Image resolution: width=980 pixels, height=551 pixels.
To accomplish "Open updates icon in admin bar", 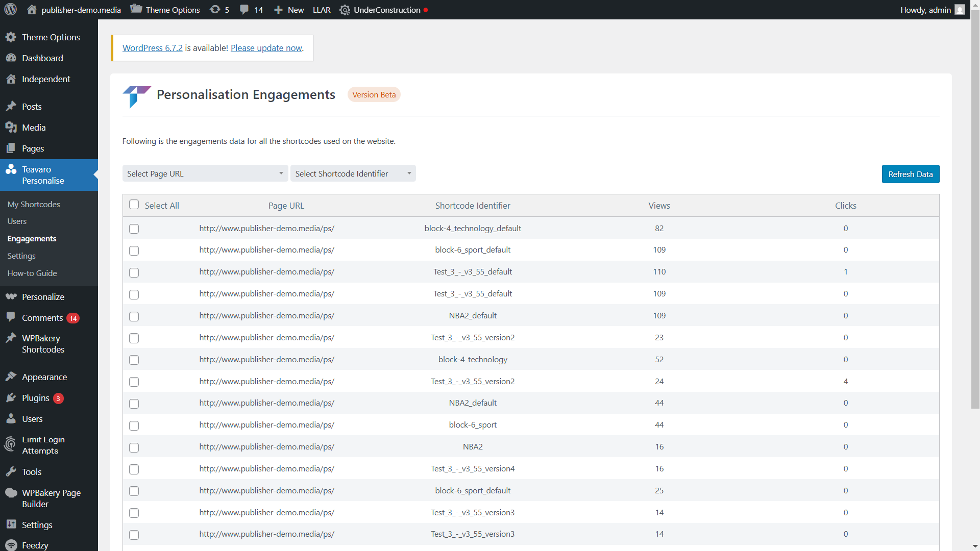I will (x=215, y=10).
